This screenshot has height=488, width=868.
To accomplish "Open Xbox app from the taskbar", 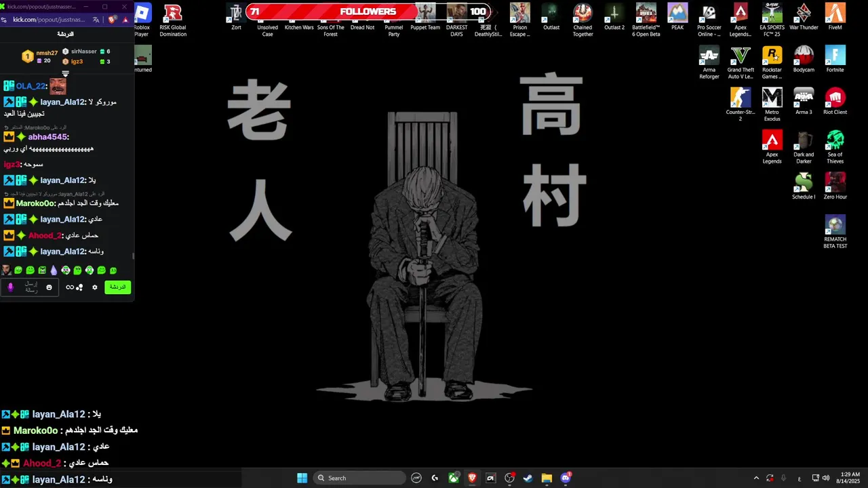I will tap(454, 478).
